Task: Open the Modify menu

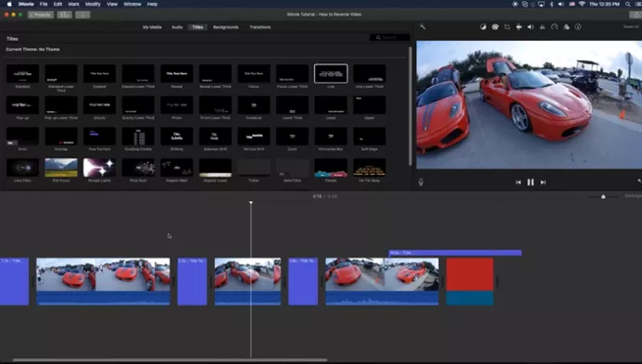Action: (93, 4)
